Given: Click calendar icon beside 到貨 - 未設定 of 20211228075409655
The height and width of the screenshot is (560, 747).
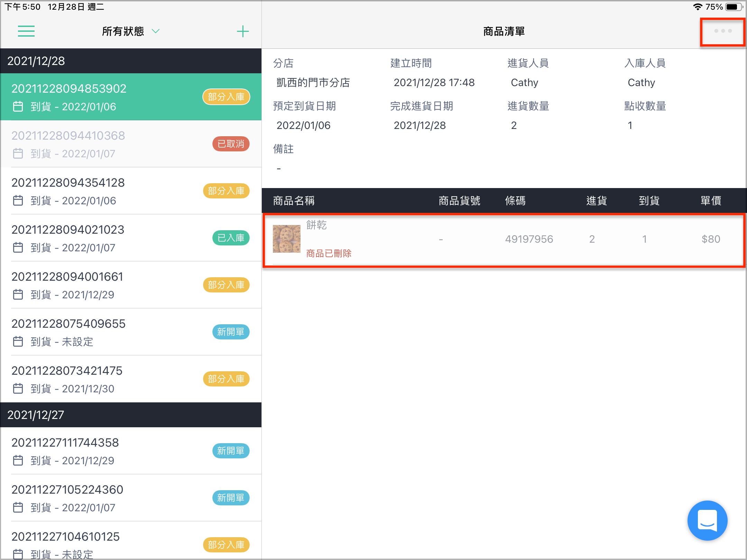Looking at the screenshot, I should click(x=18, y=342).
